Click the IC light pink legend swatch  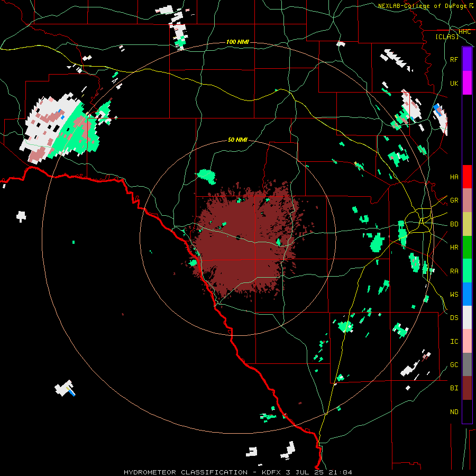click(x=467, y=341)
